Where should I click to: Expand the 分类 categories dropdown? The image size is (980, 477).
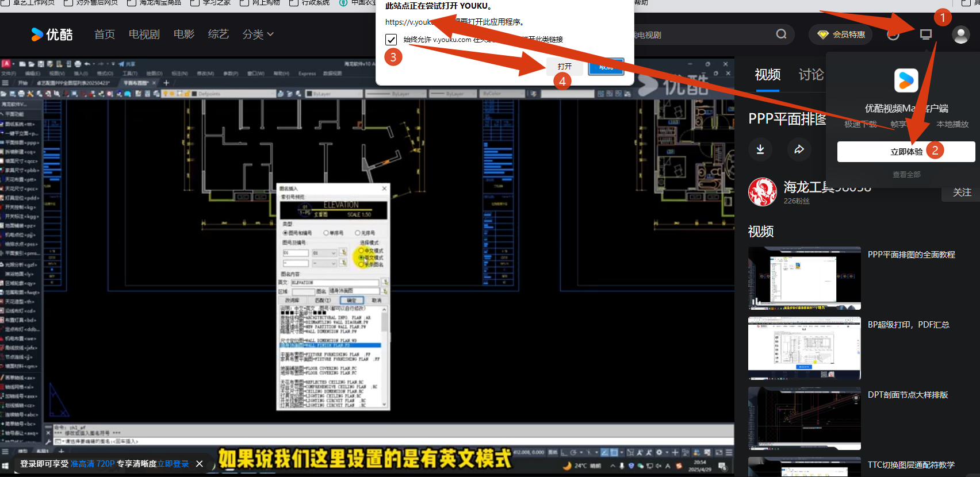(x=258, y=34)
